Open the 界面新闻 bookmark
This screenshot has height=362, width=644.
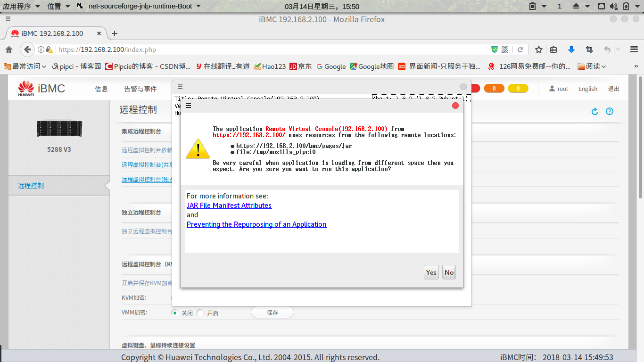439,66
